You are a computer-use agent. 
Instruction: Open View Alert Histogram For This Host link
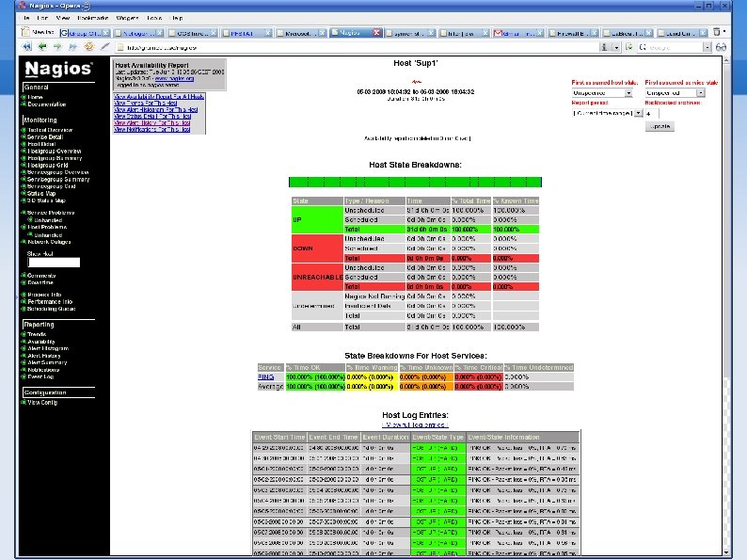[156, 109]
